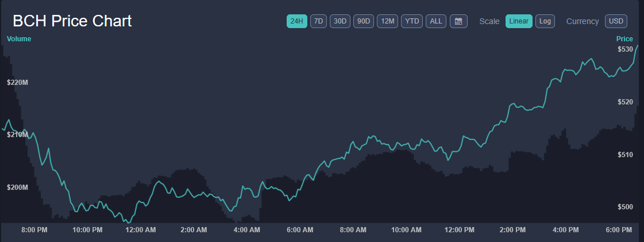644x242 pixels.
Task: Click the 8:00 PM time tick
Action: tap(34, 230)
